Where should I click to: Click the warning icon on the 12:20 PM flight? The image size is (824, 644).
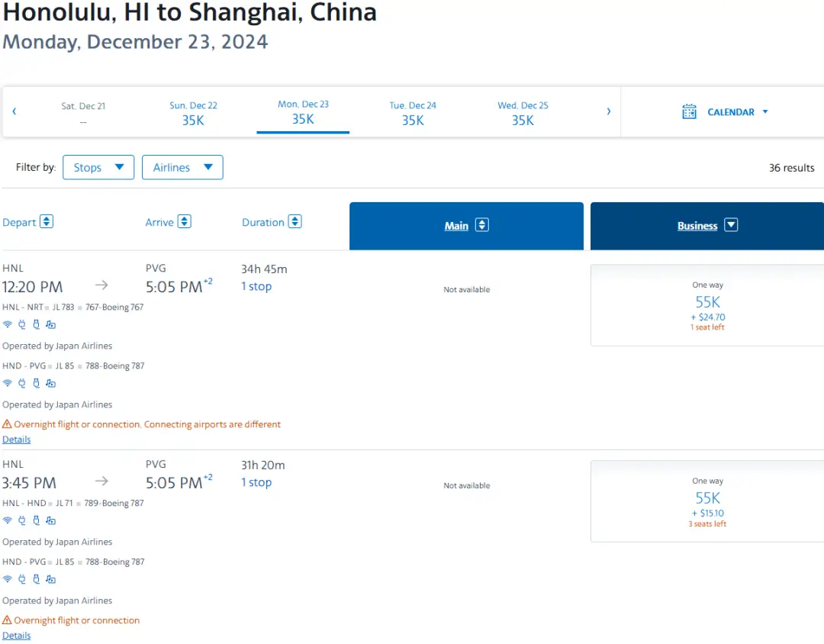coord(7,424)
